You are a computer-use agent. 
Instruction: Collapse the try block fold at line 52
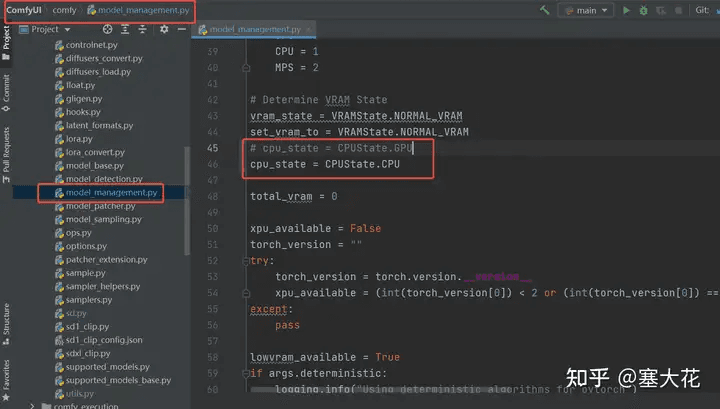click(x=246, y=261)
